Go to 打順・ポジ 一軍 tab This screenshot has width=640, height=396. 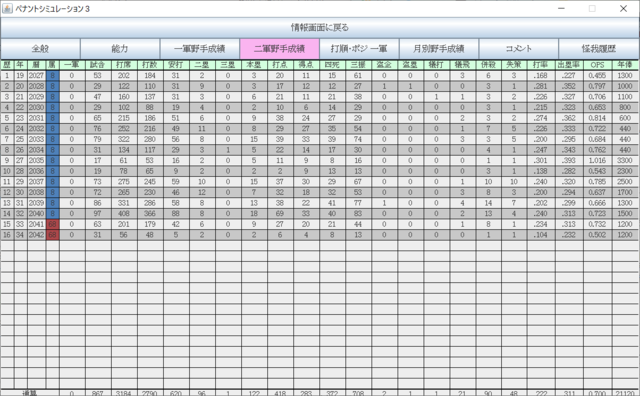pyautogui.click(x=359, y=49)
